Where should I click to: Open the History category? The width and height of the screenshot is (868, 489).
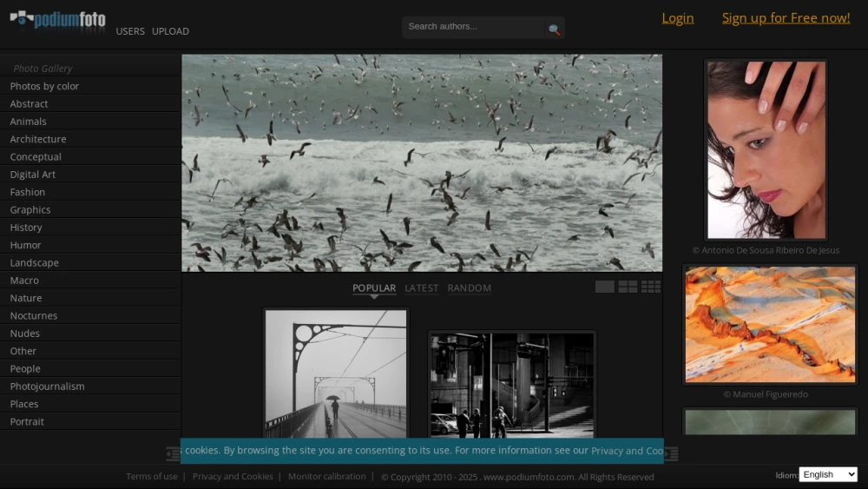click(90, 228)
